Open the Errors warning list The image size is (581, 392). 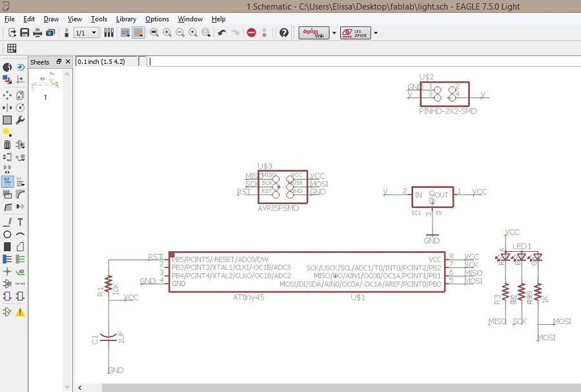coord(20,312)
